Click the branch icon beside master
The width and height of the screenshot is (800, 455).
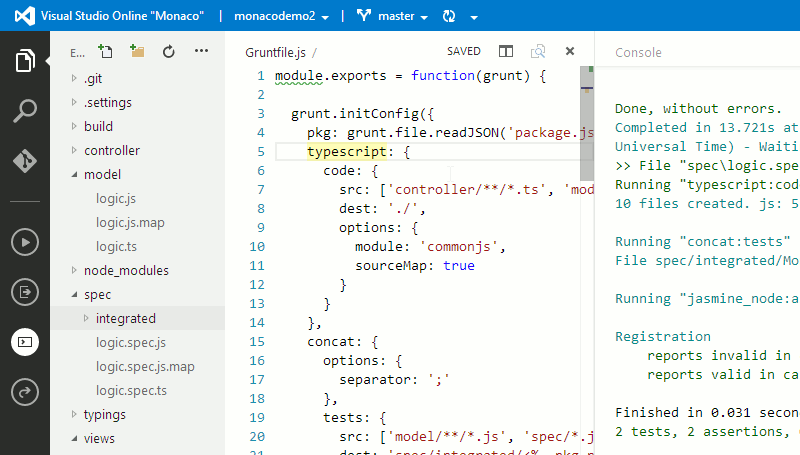point(364,16)
